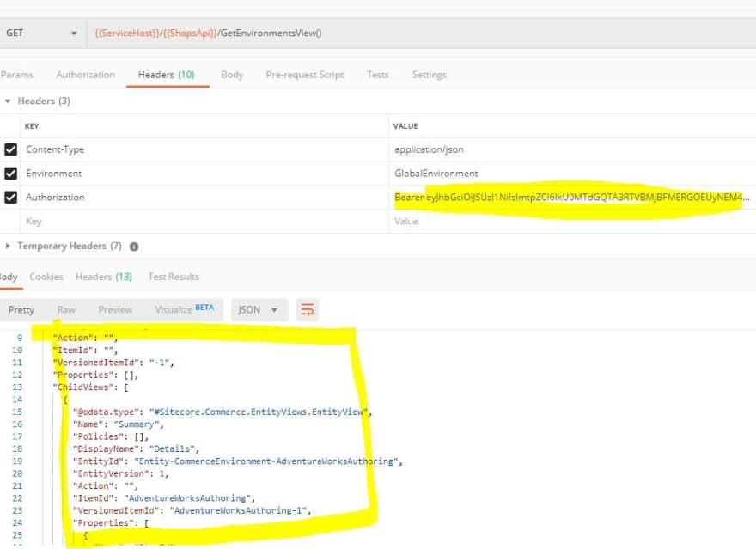Open the GET method dropdown

(x=41, y=34)
